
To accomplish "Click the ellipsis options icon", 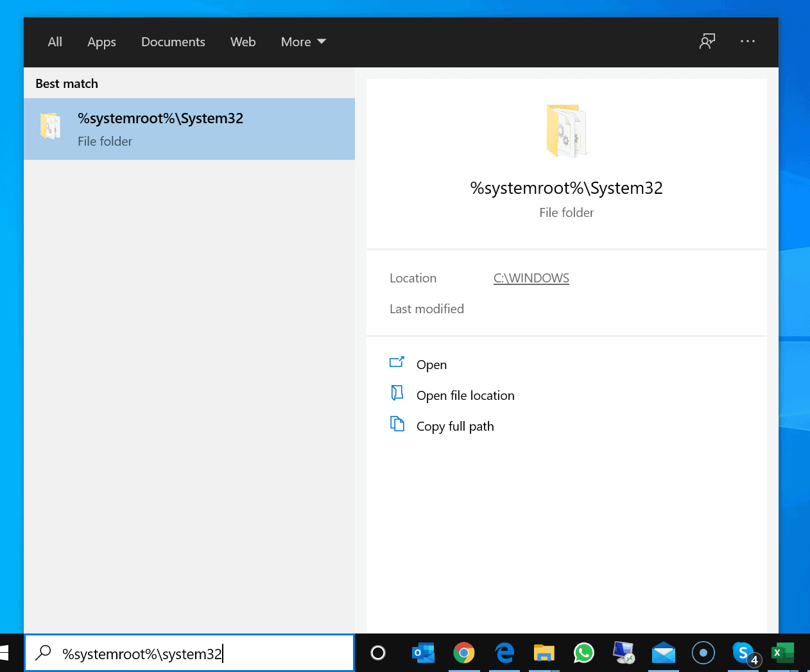I will 747,40.
